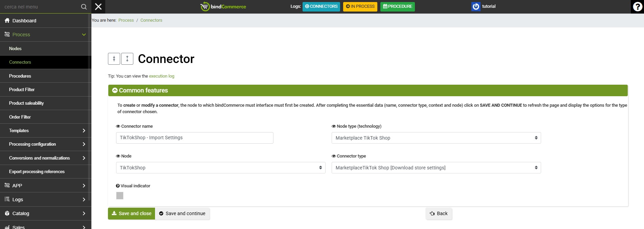Open the Node type (technology) dropdown
Viewport: 644px width, 229px height.
click(436, 138)
